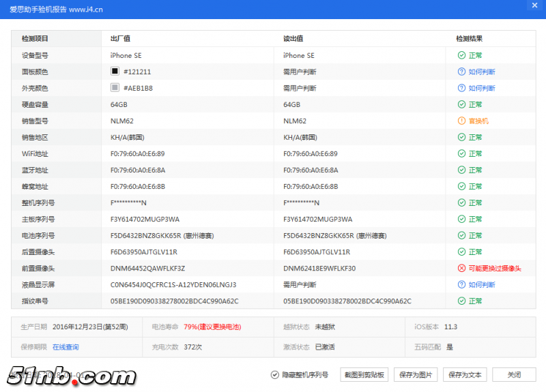Click the black #121211 color swatch
Viewport: 546px width, 392px height.
click(x=115, y=72)
